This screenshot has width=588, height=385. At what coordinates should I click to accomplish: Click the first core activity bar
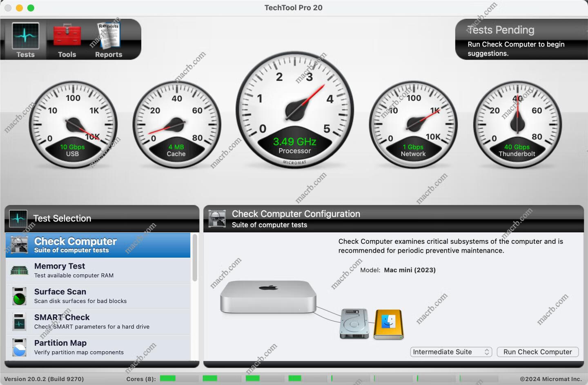point(167,378)
